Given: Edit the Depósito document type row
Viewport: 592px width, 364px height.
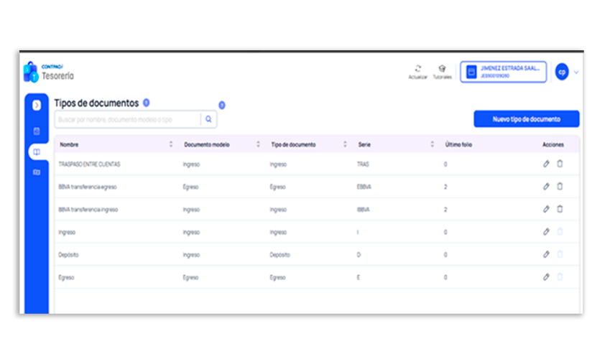Looking at the screenshot, I should [546, 254].
